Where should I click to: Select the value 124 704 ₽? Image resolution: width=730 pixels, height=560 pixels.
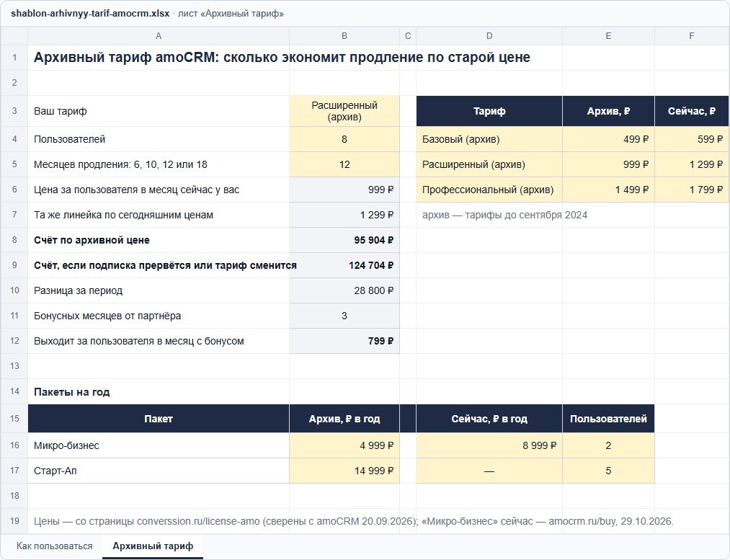point(344,265)
